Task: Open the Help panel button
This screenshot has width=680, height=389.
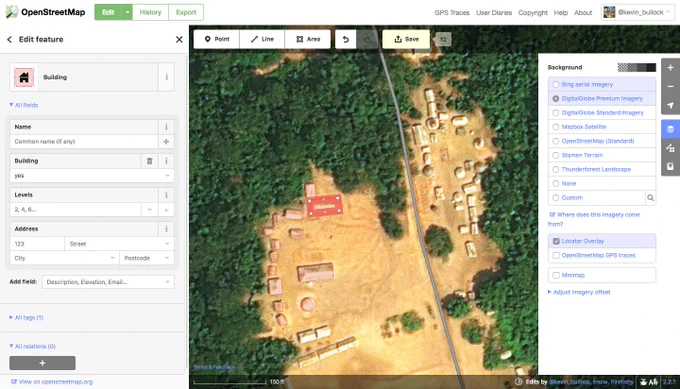Action: click(670, 167)
